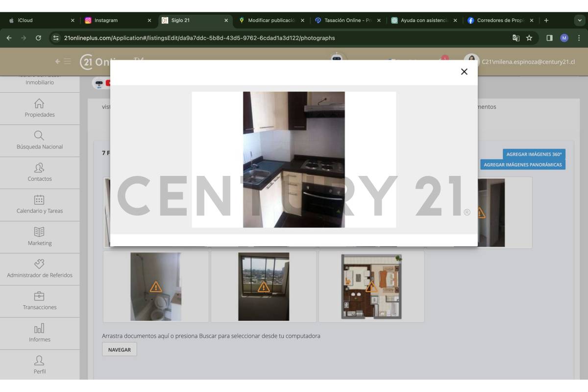
Task: Open the Propiedades house icon
Action: (x=39, y=103)
